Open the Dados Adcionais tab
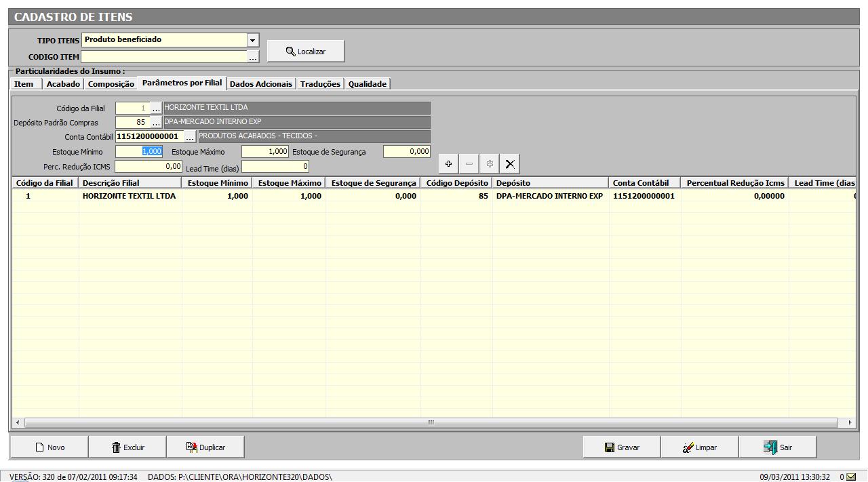Image resolution: width=868 pixels, height=482 pixels. click(x=261, y=84)
